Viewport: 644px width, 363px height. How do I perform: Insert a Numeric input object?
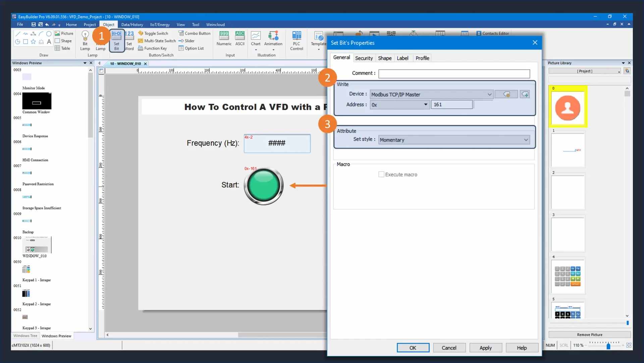(x=224, y=39)
